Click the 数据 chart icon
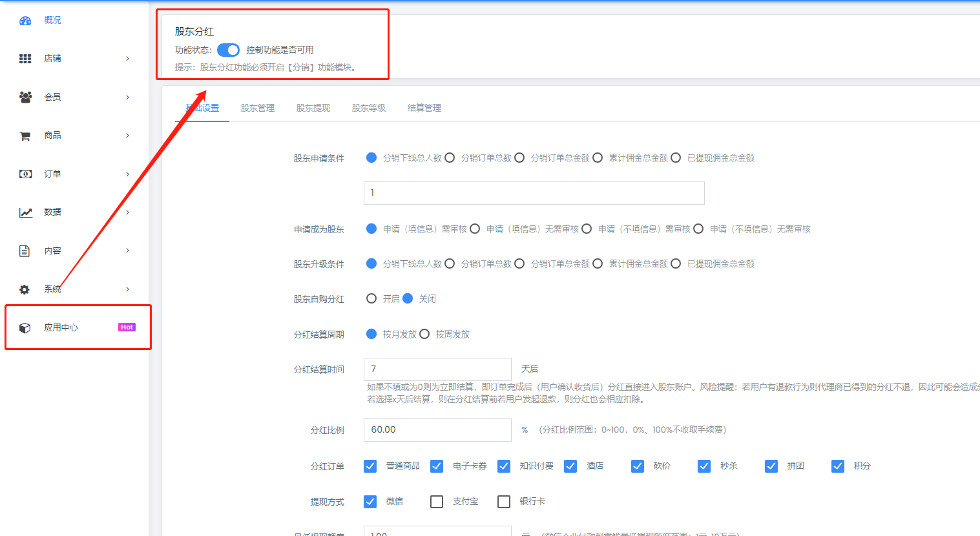The width and height of the screenshot is (980, 536). point(25,212)
